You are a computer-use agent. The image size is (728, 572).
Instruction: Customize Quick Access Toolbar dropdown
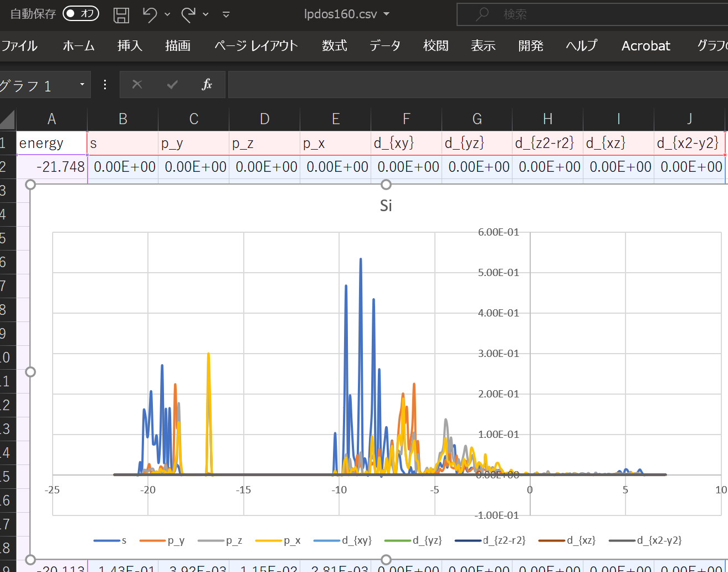[x=226, y=14]
